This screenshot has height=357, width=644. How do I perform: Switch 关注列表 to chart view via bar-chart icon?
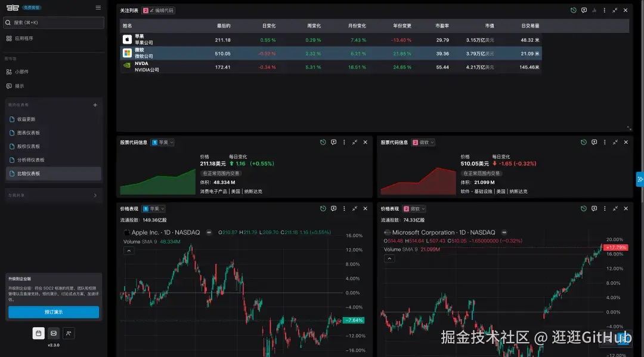[595, 10]
